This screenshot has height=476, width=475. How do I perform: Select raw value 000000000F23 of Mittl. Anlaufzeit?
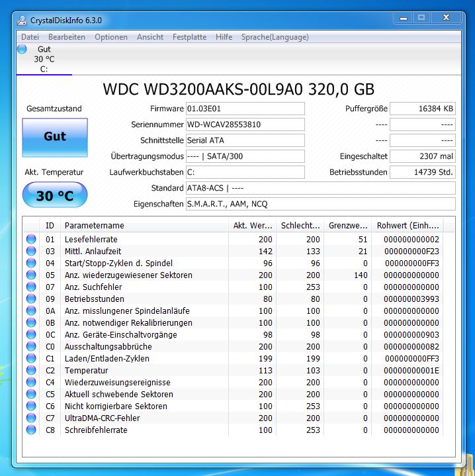411,251
